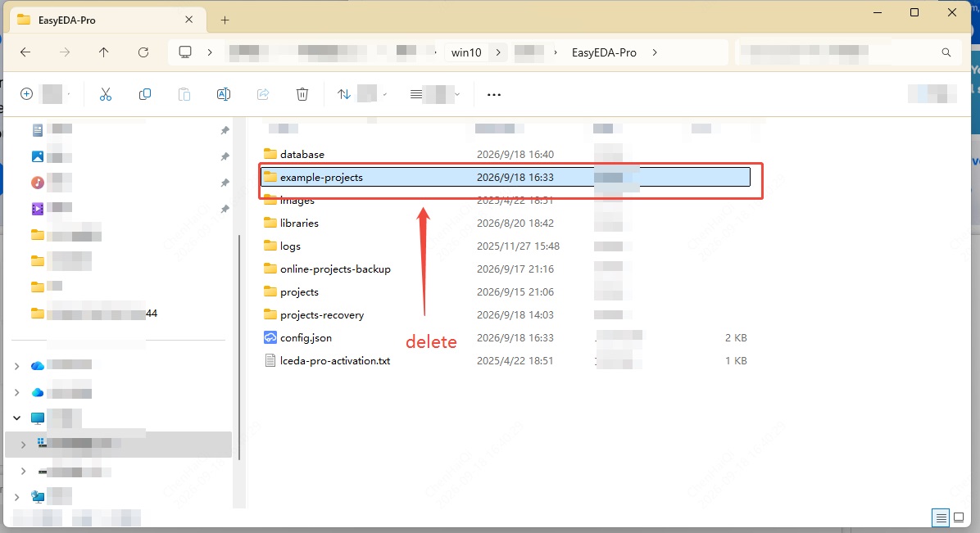Click the lceda-pro-activation.txt file icon
The image size is (980, 533).
pyautogui.click(x=270, y=360)
